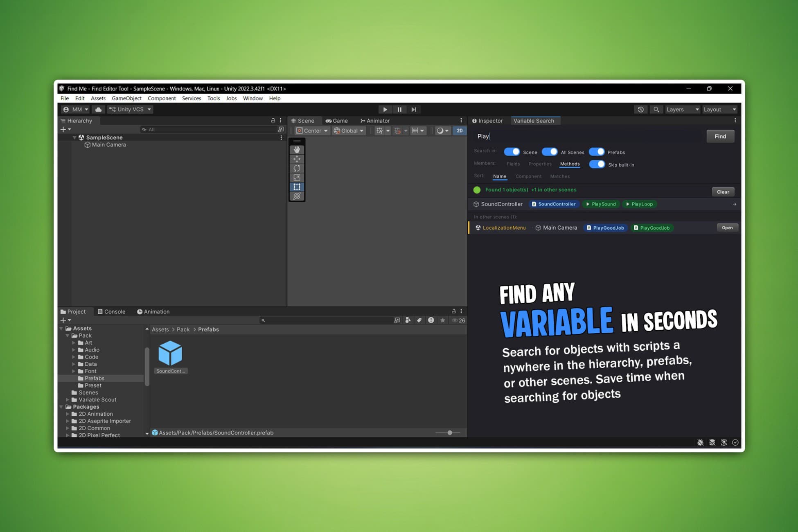Viewport: 798px width, 532px height.
Task: Open the Center pivot dropdown
Action: pos(312,131)
